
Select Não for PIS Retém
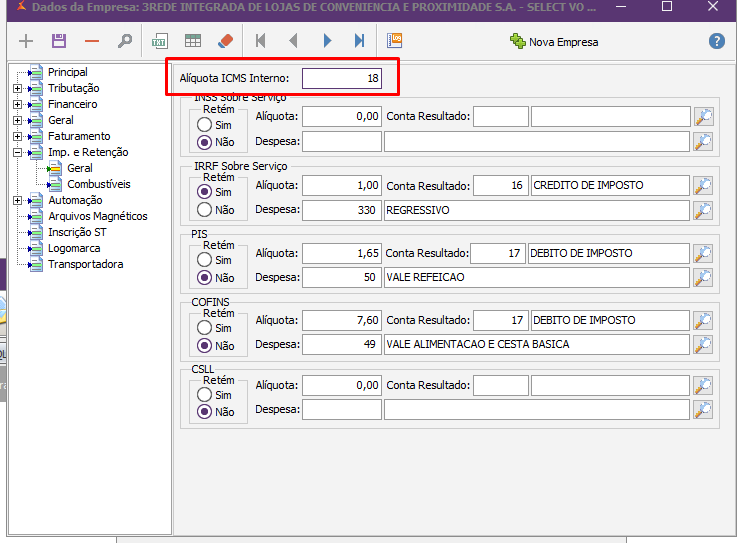coord(204,277)
